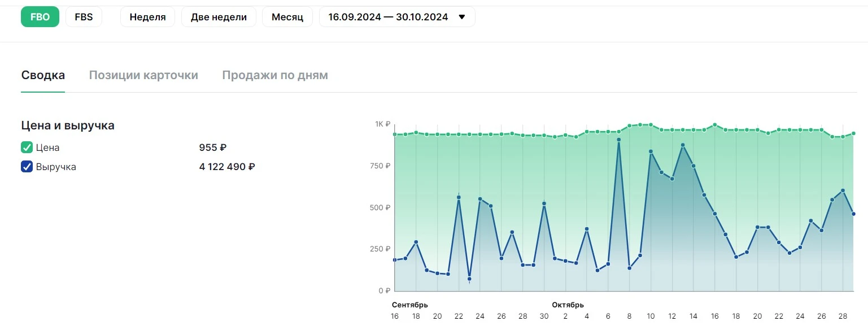Select the green price peak point on October 16
This screenshot has height=330, width=868.
point(715,125)
